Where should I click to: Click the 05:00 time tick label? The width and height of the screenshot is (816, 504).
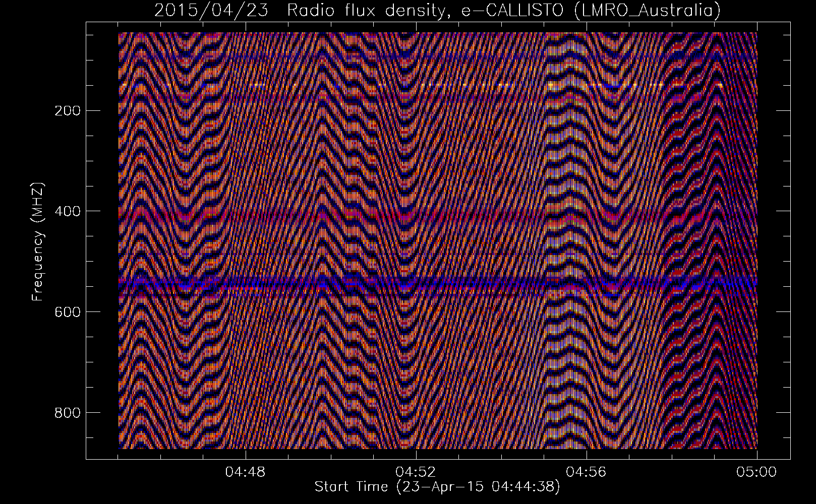point(756,472)
